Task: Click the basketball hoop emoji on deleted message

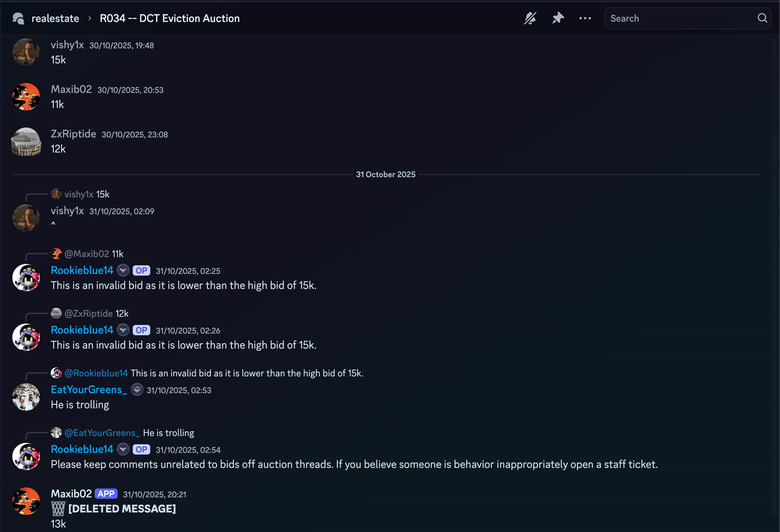Action: tap(58, 509)
